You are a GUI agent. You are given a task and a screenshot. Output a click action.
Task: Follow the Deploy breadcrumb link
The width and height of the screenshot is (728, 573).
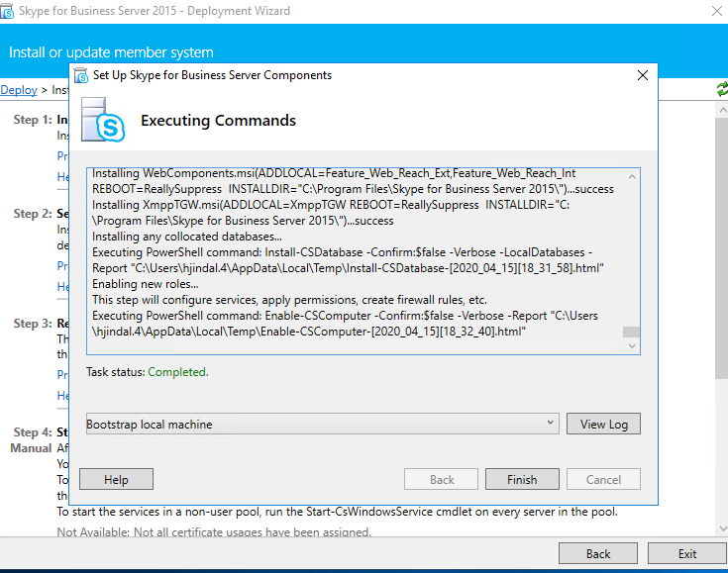point(18,90)
